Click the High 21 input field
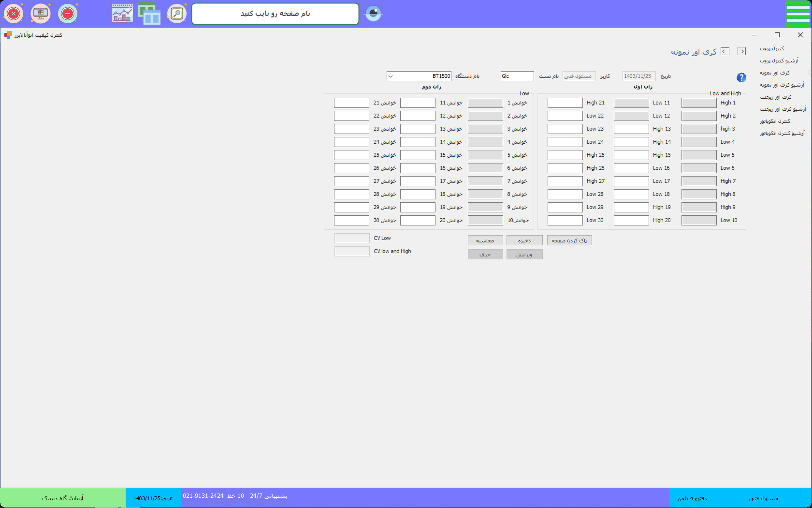This screenshot has height=508, width=812. point(565,103)
